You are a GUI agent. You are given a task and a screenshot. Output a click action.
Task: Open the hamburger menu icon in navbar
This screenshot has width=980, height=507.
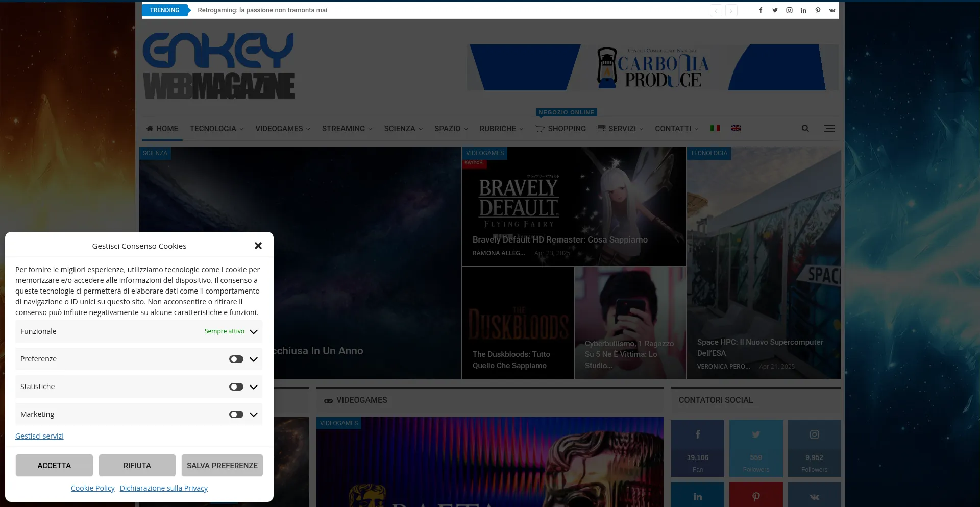tap(829, 129)
